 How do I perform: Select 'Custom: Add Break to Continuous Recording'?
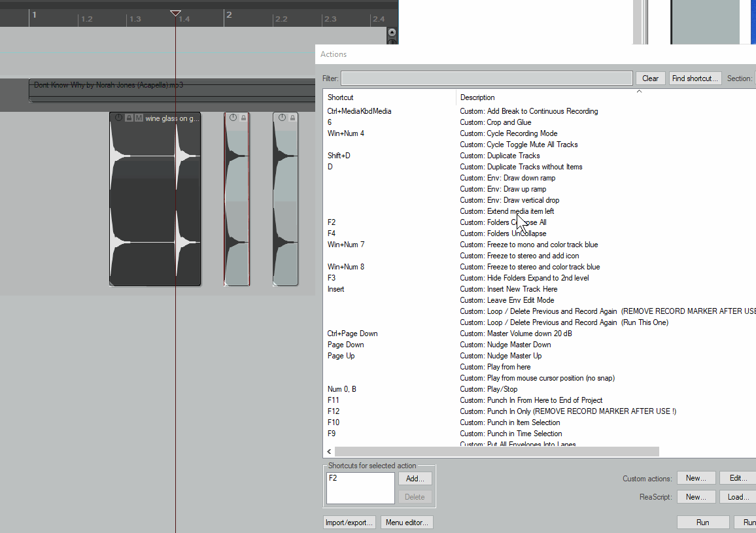pos(529,111)
